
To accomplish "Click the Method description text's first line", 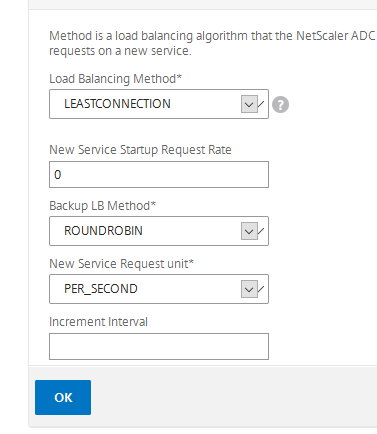I will point(212,36).
